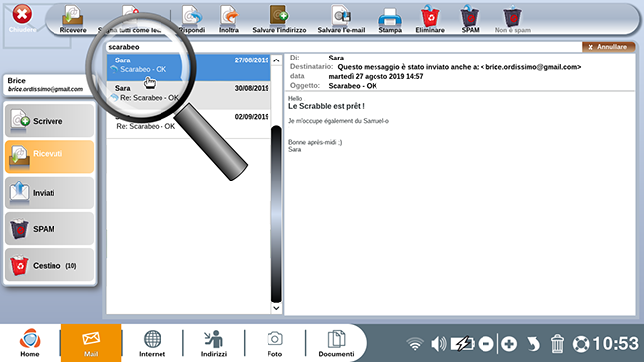This screenshot has width=644, height=362.
Task: Open the Foto app
Action: point(274,343)
